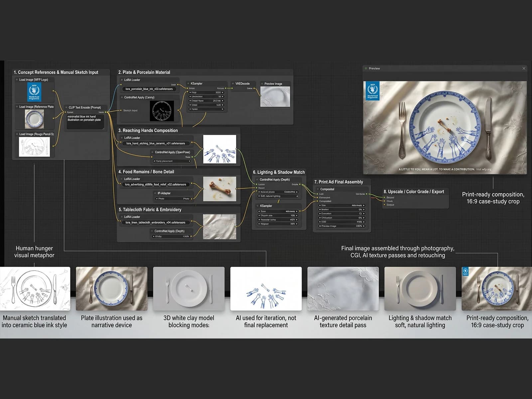The width and height of the screenshot is (532, 399).
Task: Increase the 3000 value in top KSampler row
Action: pos(222,92)
